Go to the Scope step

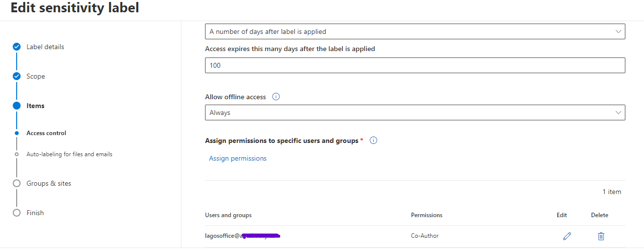click(x=36, y=76)
